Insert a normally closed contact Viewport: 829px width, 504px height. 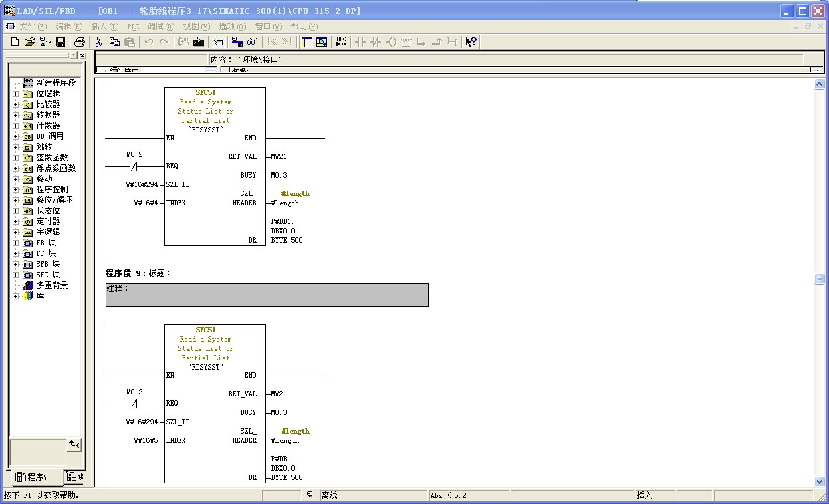click(376, 42)
